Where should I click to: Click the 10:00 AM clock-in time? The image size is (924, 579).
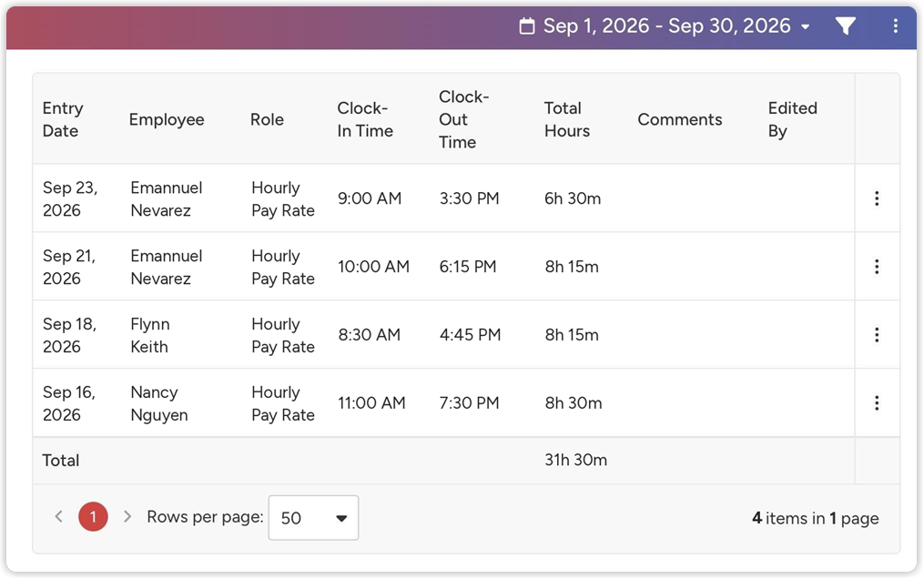[x=373, y=267]
